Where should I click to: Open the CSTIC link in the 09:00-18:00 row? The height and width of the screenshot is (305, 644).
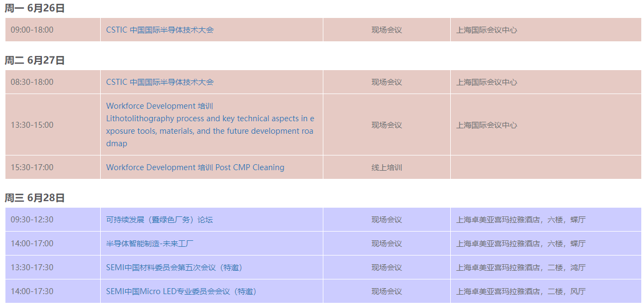click(160, 30)
